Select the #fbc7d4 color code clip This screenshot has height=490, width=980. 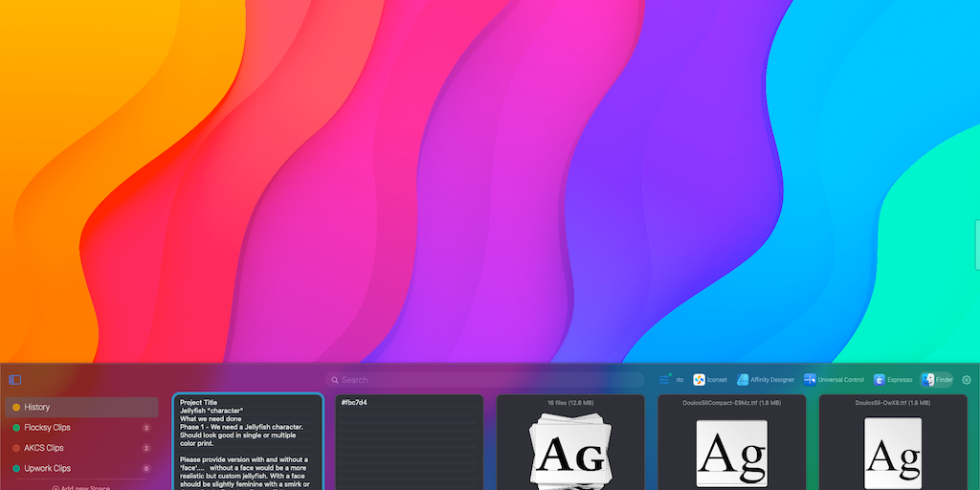[x=410, y=442]
